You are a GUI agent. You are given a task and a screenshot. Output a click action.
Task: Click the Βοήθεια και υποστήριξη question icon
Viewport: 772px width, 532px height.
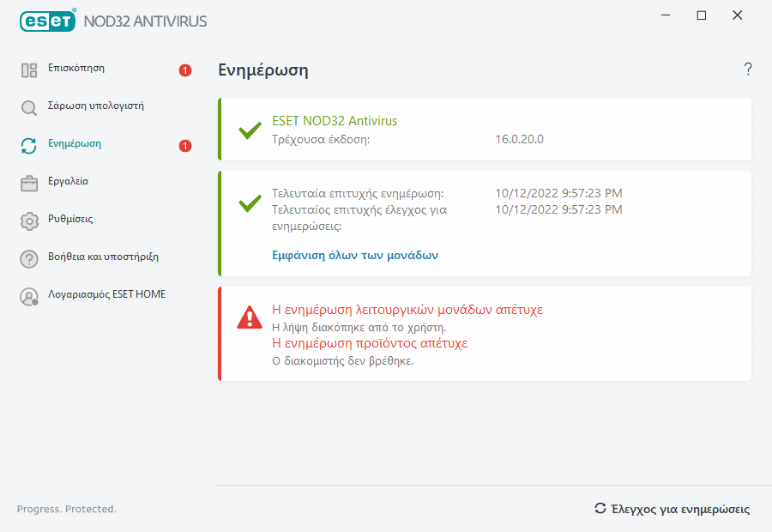point(29,259)
